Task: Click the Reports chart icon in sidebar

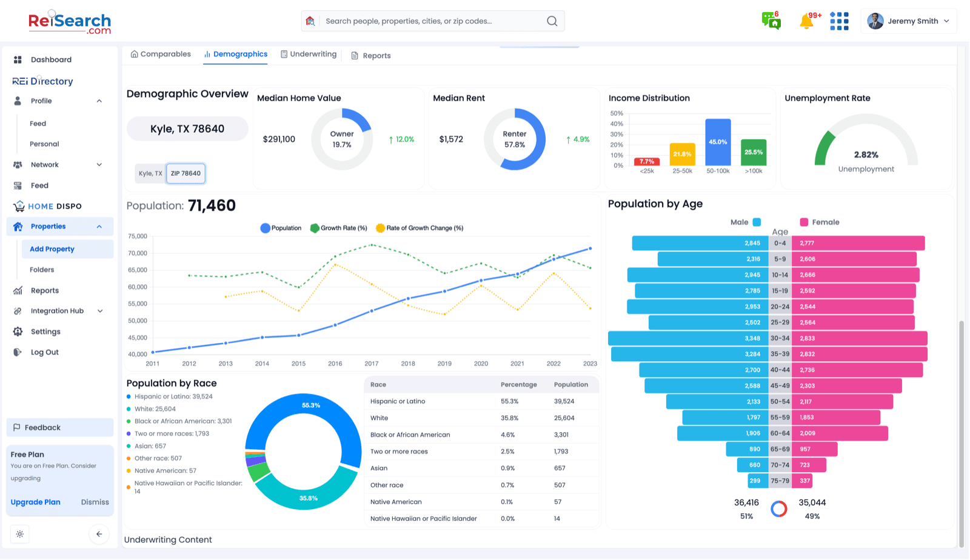Action: click(x=18, y=290)
